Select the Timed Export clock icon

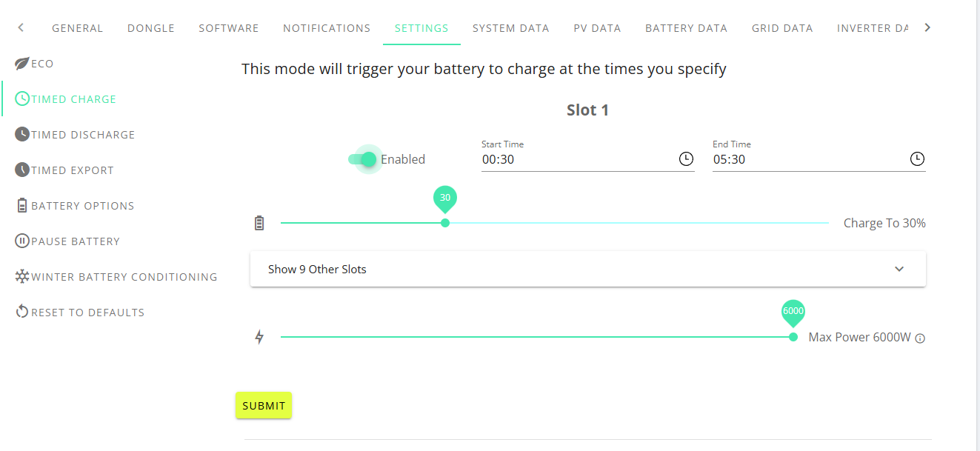point(22,170)
